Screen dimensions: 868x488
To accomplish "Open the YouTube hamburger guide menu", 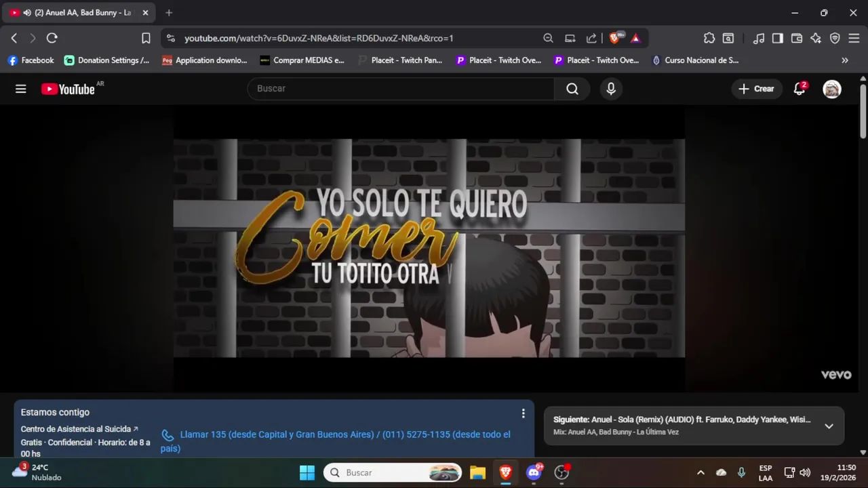I will click(x=21, y=89).
